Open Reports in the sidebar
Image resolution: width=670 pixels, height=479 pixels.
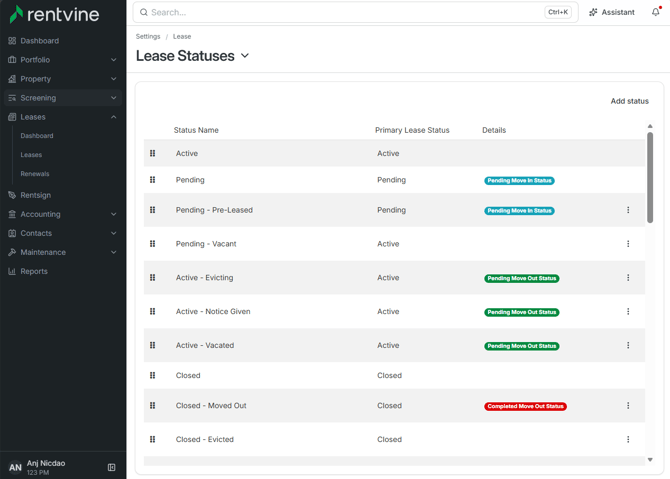pyautogui.click(x=34, y=271)
